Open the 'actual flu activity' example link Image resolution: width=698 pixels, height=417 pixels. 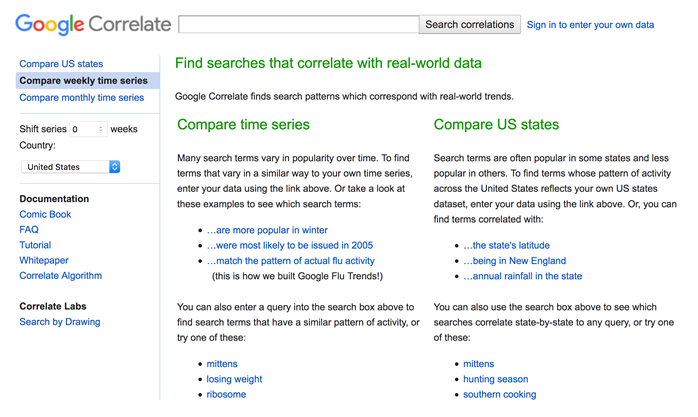tap(291, 261)
